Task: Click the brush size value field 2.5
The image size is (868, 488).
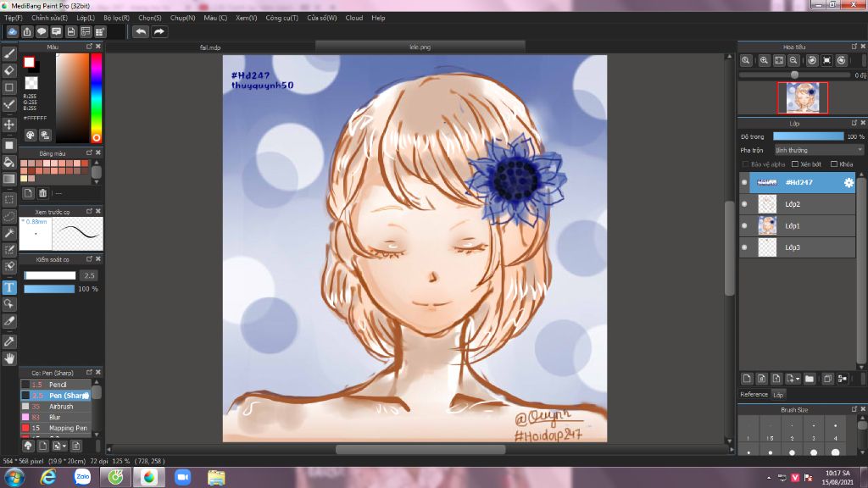Action: point(88,275)
